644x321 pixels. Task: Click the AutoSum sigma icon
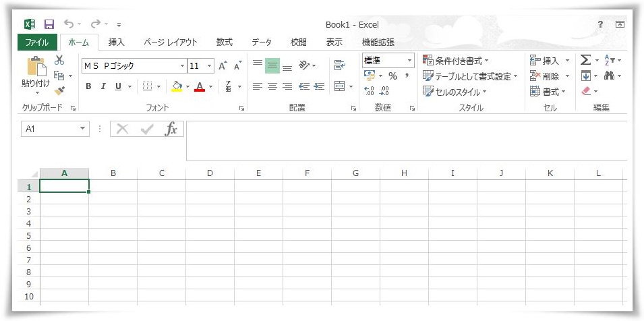point(585,60)
